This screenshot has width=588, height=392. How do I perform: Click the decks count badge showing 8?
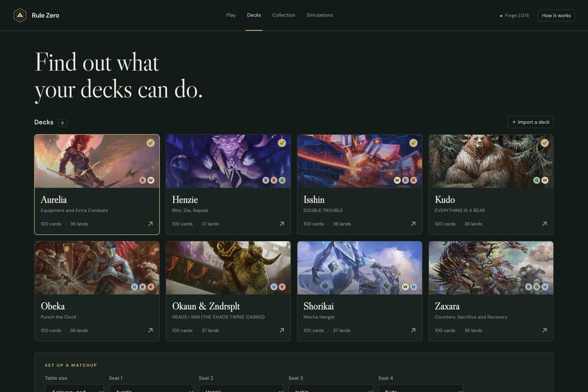[62, 122]
